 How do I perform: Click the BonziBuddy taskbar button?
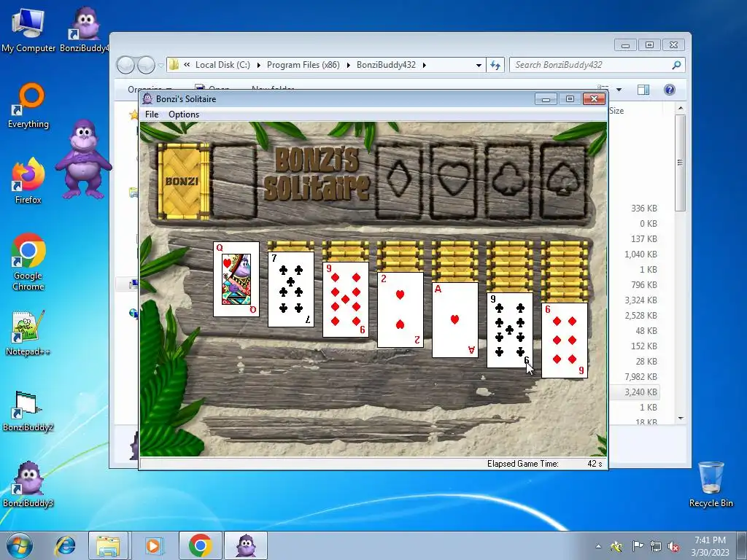pos(246,545)
